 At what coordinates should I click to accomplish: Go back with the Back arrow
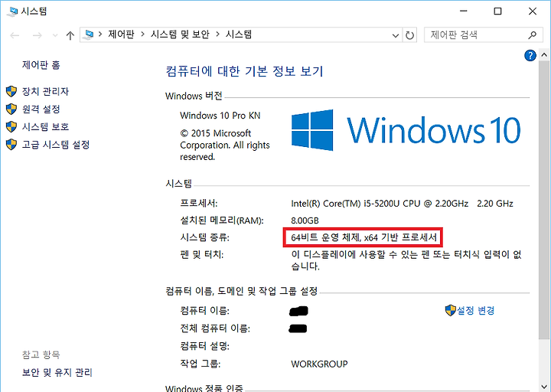(x=15, y=35)
